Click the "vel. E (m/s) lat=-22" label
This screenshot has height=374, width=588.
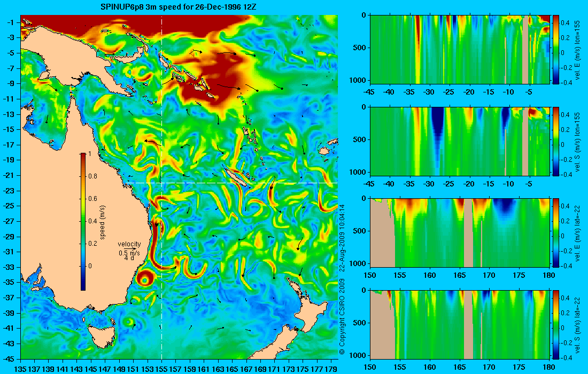coord(578,233)
